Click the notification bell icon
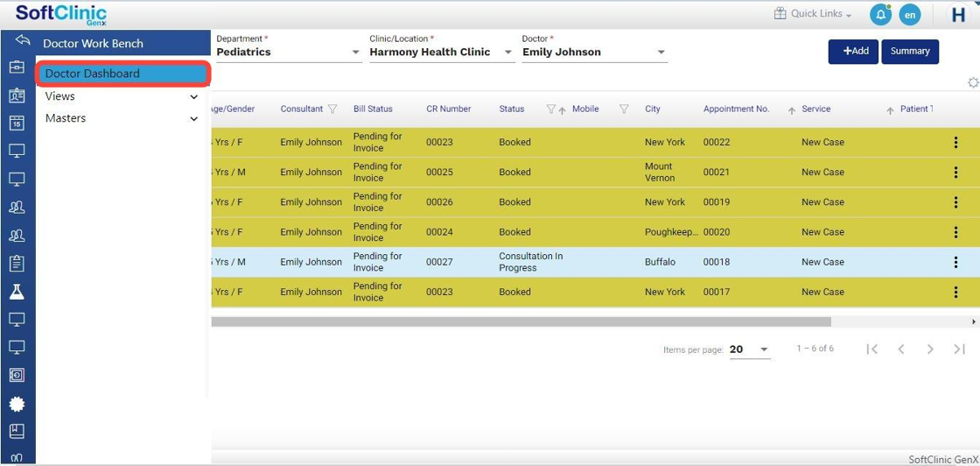Image resolution: width=980 pixels, height=466 pixels. tap(879, 15)
